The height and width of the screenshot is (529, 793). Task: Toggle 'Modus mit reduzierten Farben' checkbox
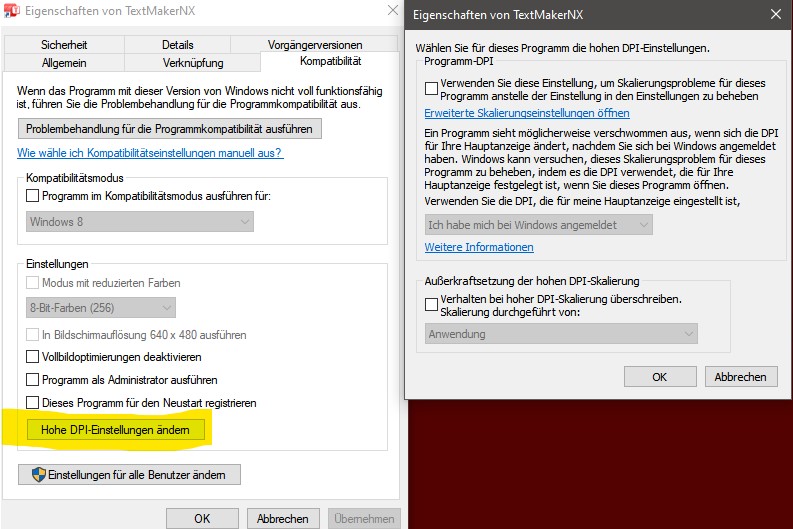(x=32, y=283)
